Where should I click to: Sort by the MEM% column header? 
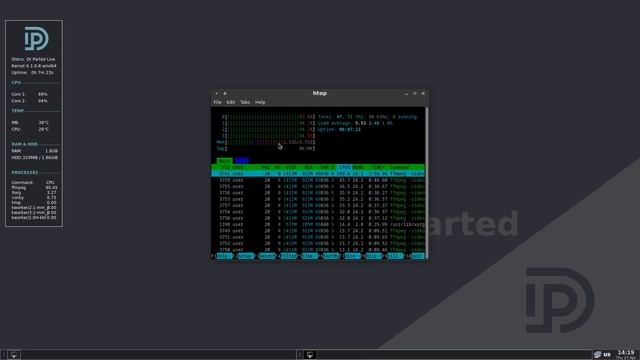358,167
